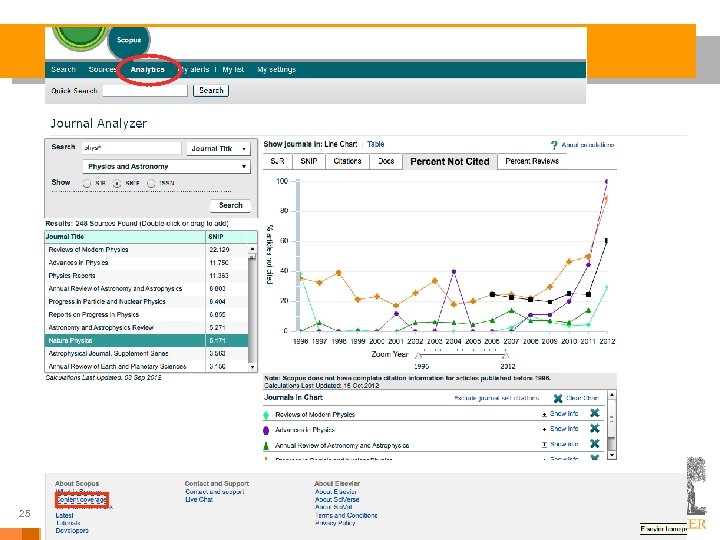Open My list in navigation
This screenshot has width=720, height=540.
pyautogui.click(x=233, y=69)
